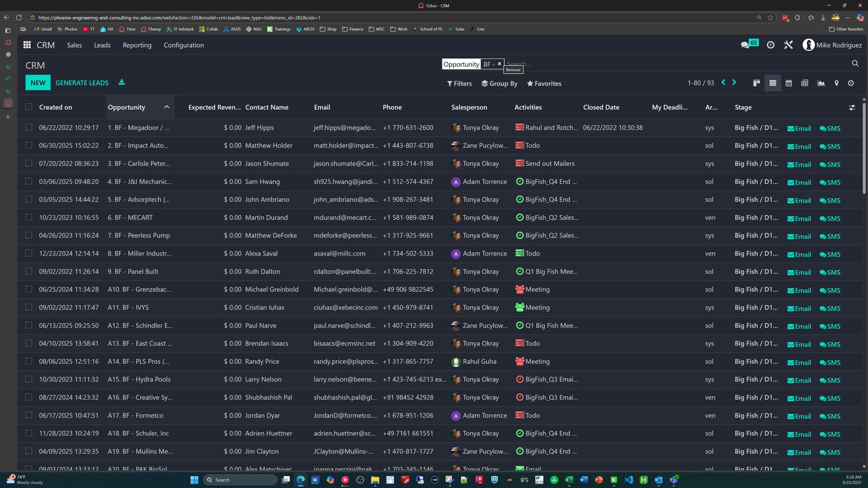Check the BF - Hydra Pools row checkbox
Viewport: 868px width, 488px height.
29,379
